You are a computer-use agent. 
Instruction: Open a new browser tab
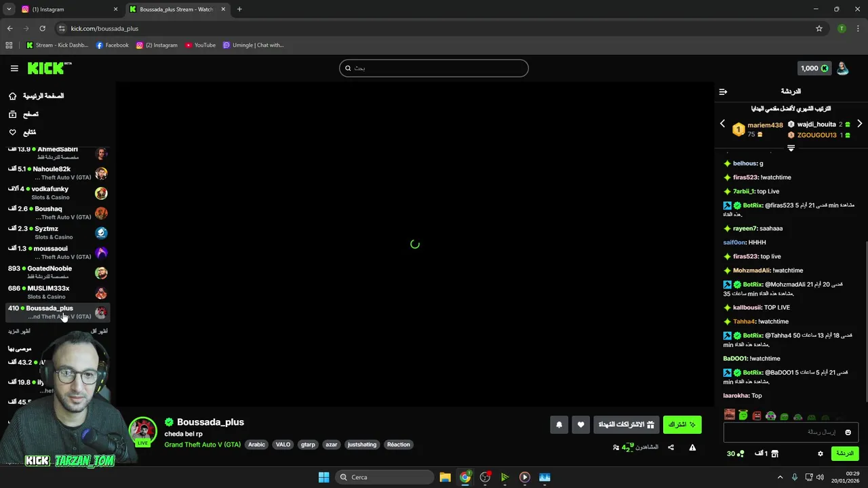[239, 9]
